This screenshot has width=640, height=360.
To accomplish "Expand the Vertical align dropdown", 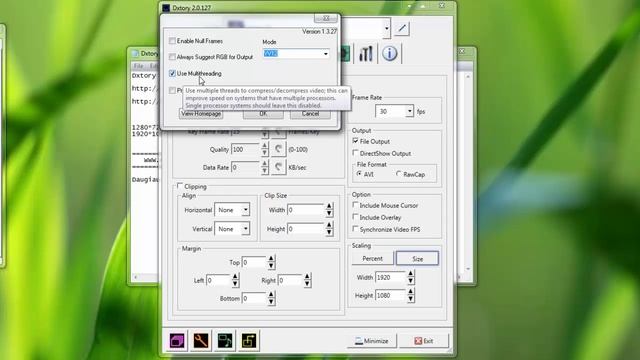I will [245, 229].
